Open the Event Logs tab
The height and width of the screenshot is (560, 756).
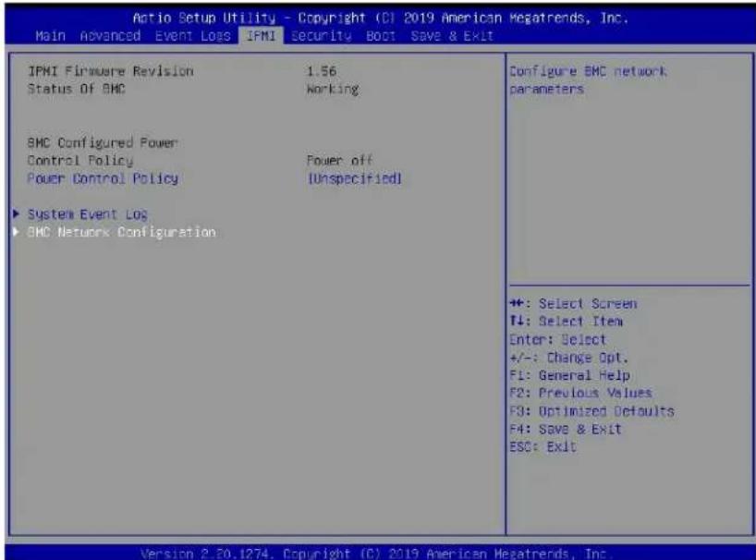193,36
